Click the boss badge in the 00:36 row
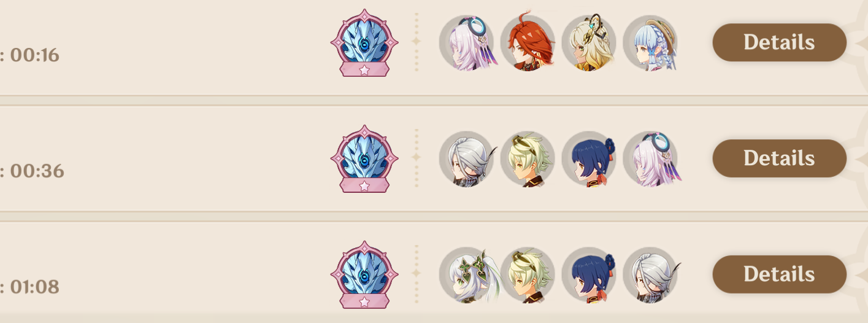The height and width of the screenshot is (323, 868). [364, 159]
